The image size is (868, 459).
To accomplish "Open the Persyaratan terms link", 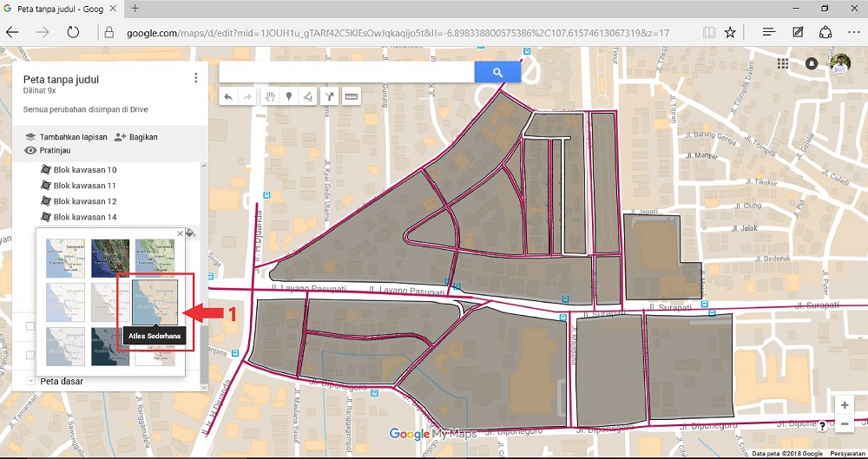I will click(847, 454).
